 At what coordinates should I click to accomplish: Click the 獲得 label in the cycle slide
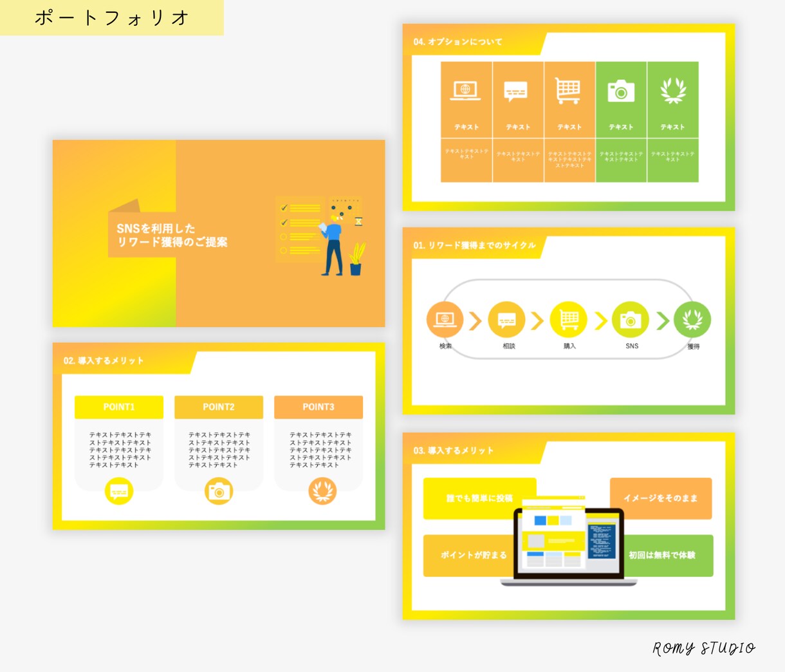point(693,346)
